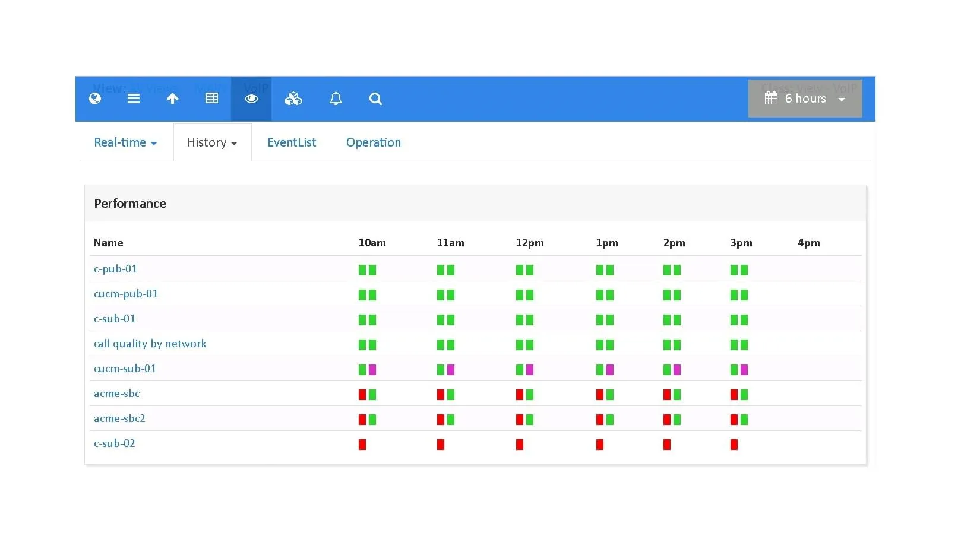Click the up arrow icon
This screenshot has width=980, height=552.
[x=173, y=99]
